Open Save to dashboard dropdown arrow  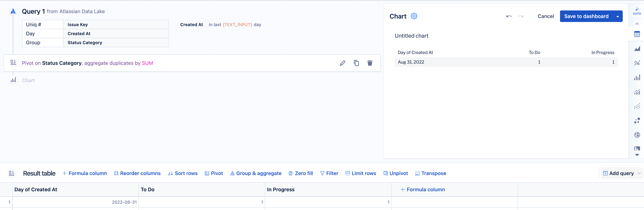point(618,17)
